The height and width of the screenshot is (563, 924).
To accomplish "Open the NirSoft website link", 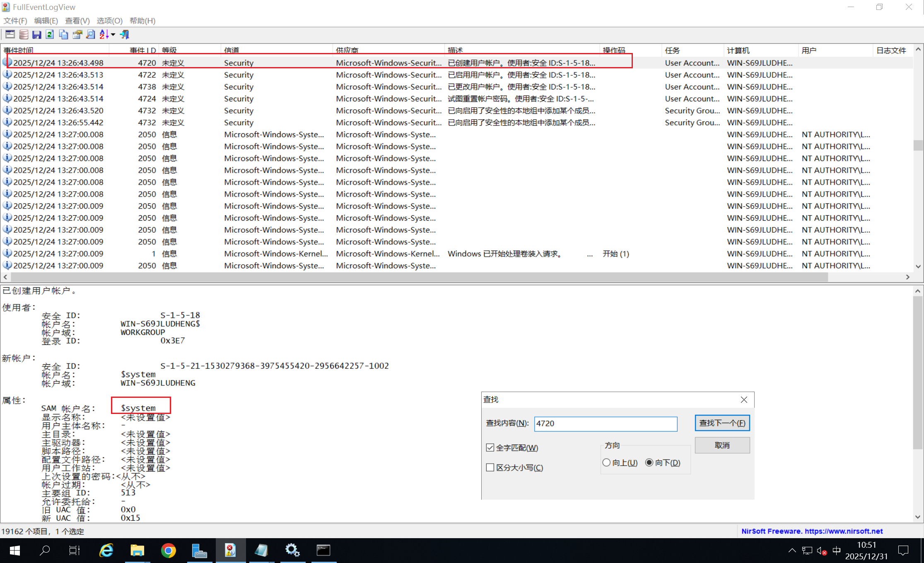I will (x=812, y=531).
